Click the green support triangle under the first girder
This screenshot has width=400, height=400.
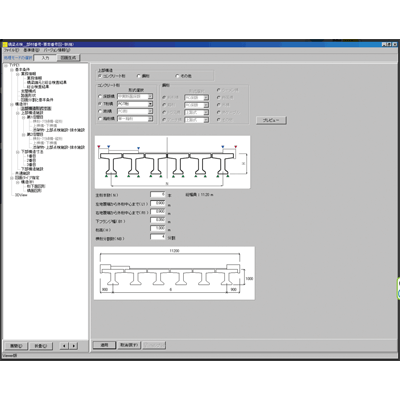coord(107,175)
